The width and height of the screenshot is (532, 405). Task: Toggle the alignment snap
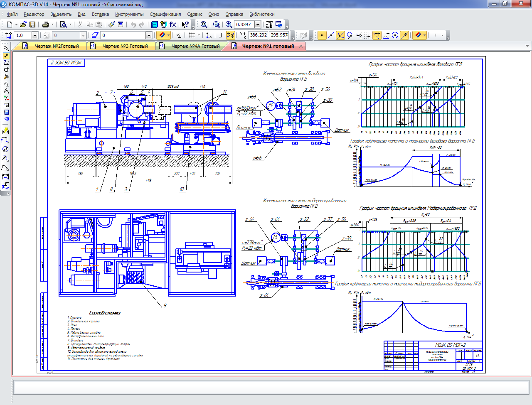click(x=377, y=35)
